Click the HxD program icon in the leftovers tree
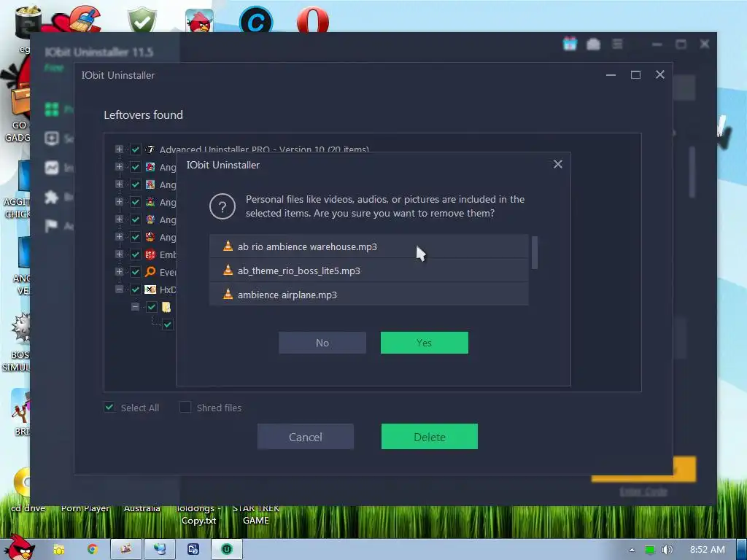Viewport: 747px width, 560px height. tap(150, 289)
